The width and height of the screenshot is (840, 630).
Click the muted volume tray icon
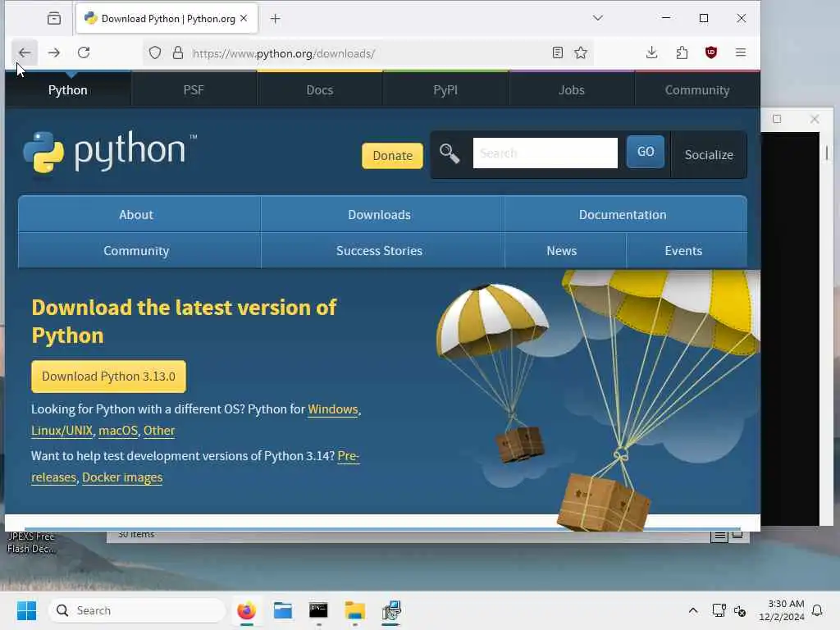[x=740, y=610]
